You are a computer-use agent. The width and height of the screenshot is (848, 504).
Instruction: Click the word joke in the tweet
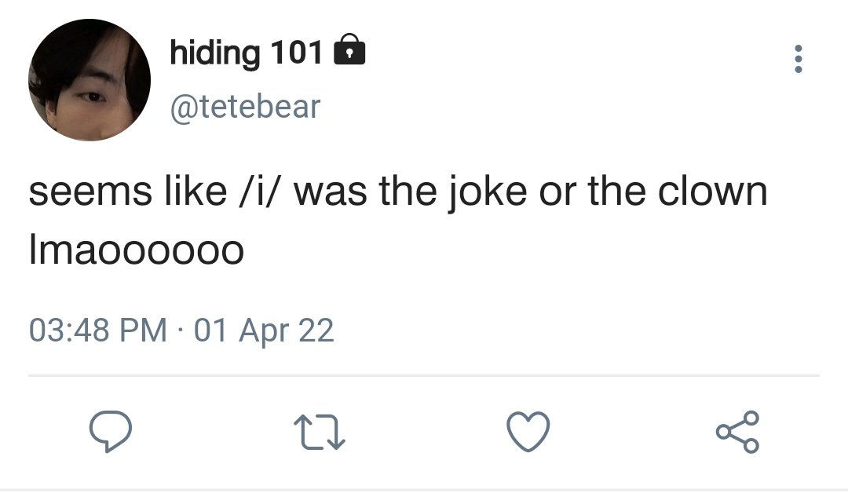(488, 192)
